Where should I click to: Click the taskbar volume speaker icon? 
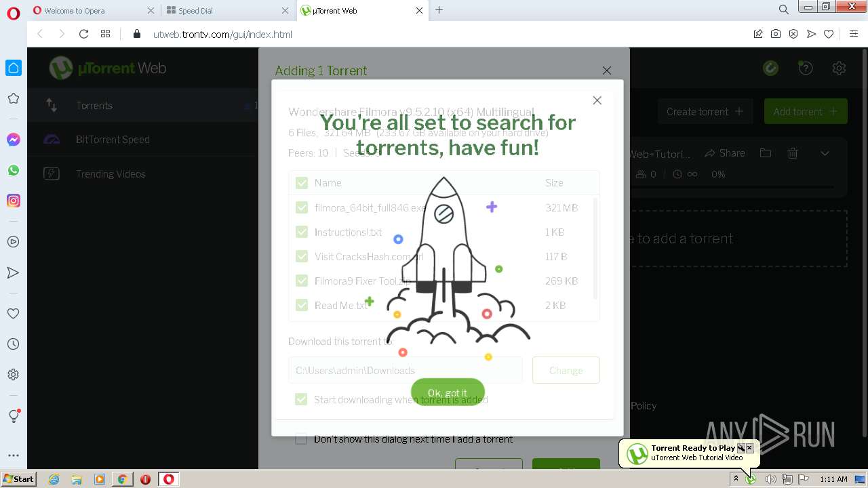pos(770,479)
